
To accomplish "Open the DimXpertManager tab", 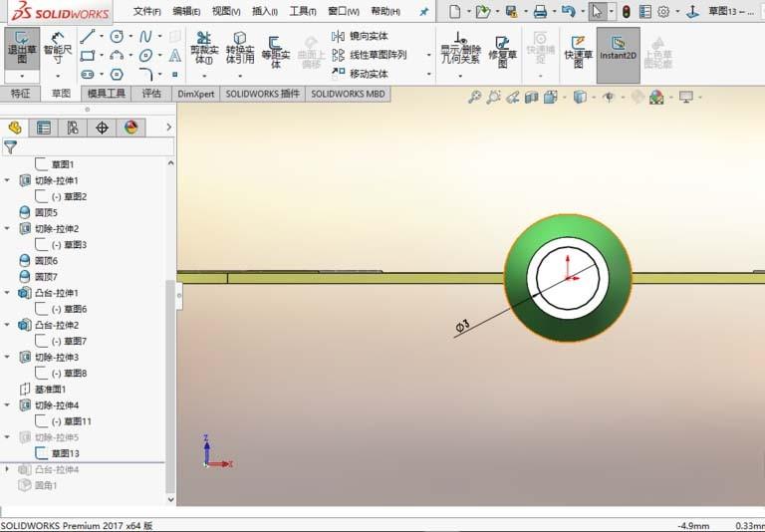I will point(102,128).
